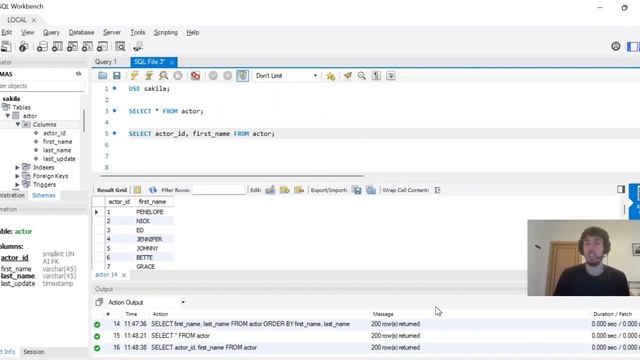Image resolution: width=640 pixels, height=360 pixels.
Task: Create a new table from main toolbar
Action: tap(57, 47)
